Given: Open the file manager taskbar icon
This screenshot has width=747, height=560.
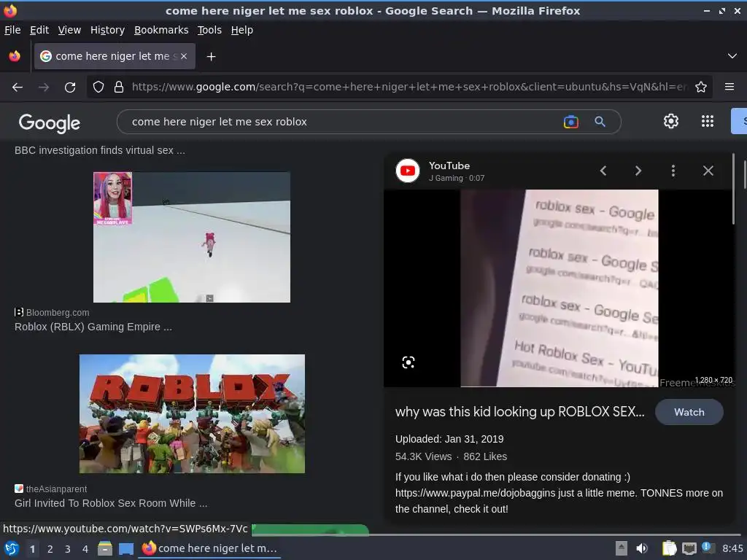Looking at the screenshot, I should pyautogui.click(x=105, y=548).
